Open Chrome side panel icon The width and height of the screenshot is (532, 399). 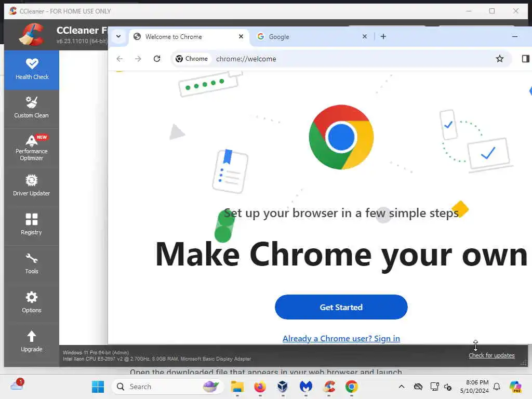[x=525, y=59]
